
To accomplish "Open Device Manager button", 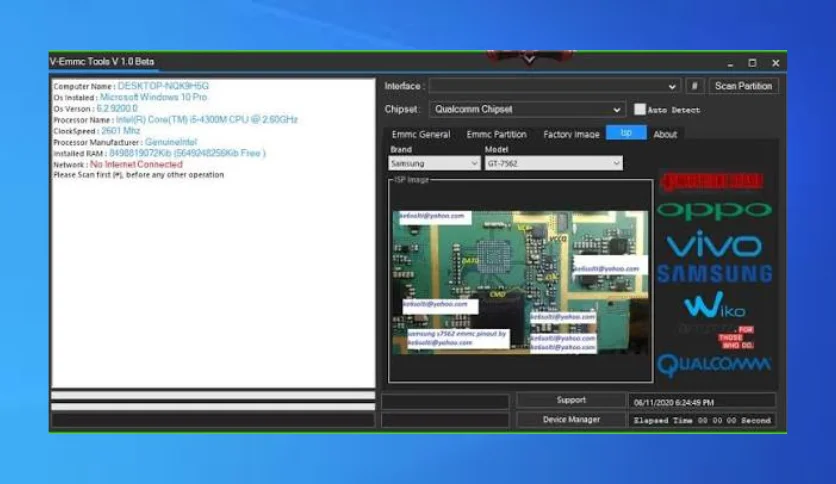I will 571,420.
